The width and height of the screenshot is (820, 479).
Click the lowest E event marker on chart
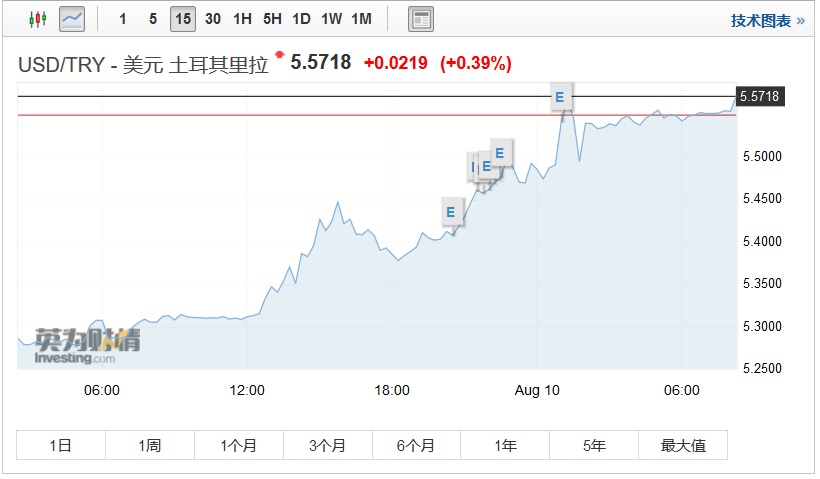(451, 212)
